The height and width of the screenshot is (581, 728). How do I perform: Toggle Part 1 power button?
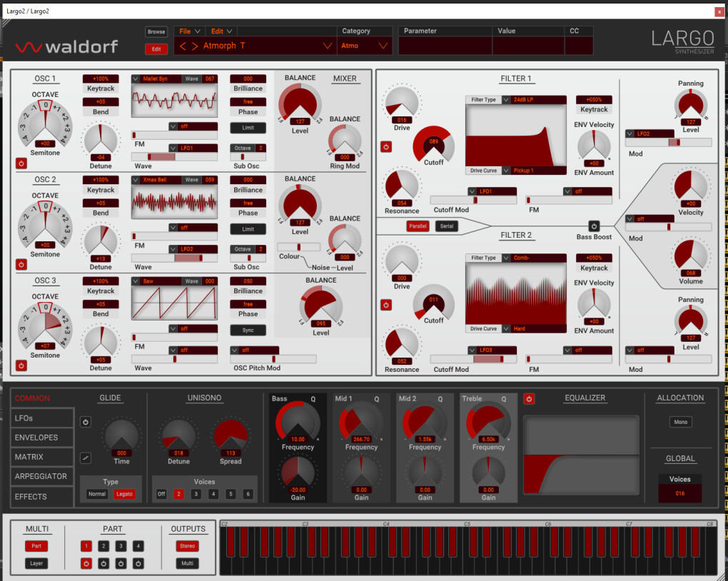86,563
